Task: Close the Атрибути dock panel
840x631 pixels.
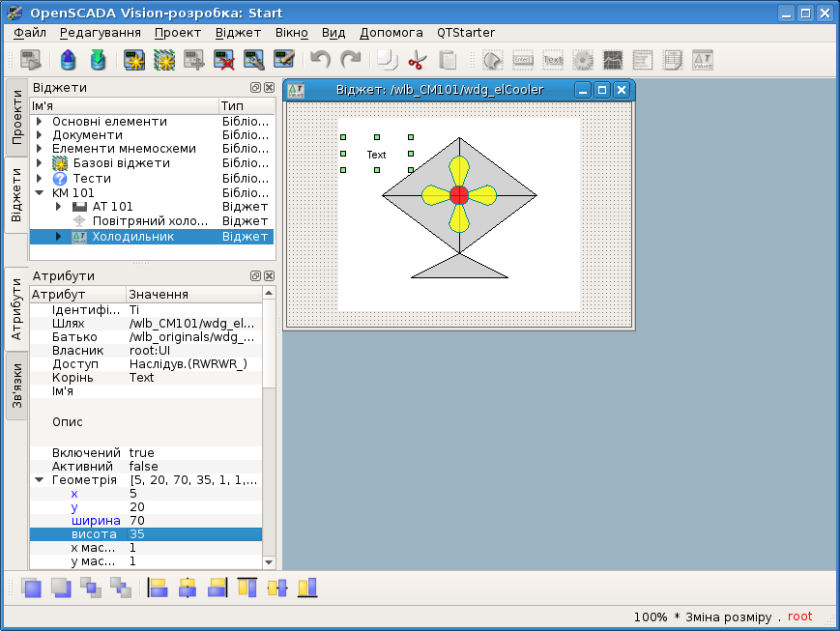Action: [269, 276]
